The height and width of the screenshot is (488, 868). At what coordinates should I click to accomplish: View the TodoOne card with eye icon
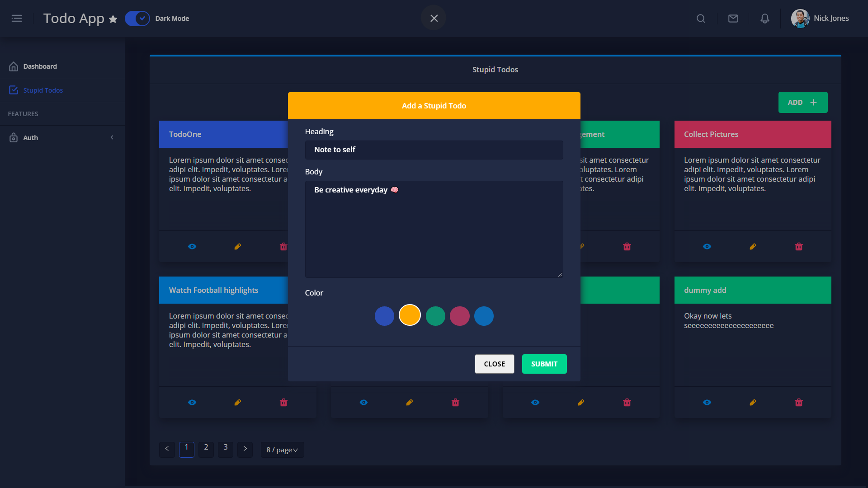(192, 247)
